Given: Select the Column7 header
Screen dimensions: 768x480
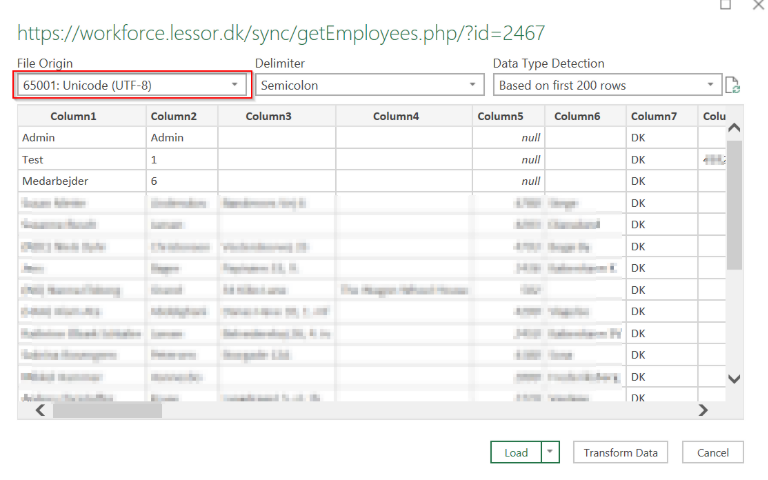Looking at the screenshot, I should click(x=654, y=116).
